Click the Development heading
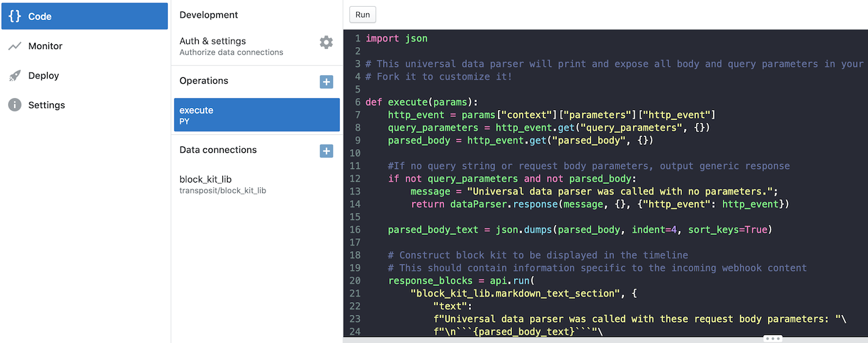The height and width of the screenshot is (343, 868). click(x=209, y=15)
